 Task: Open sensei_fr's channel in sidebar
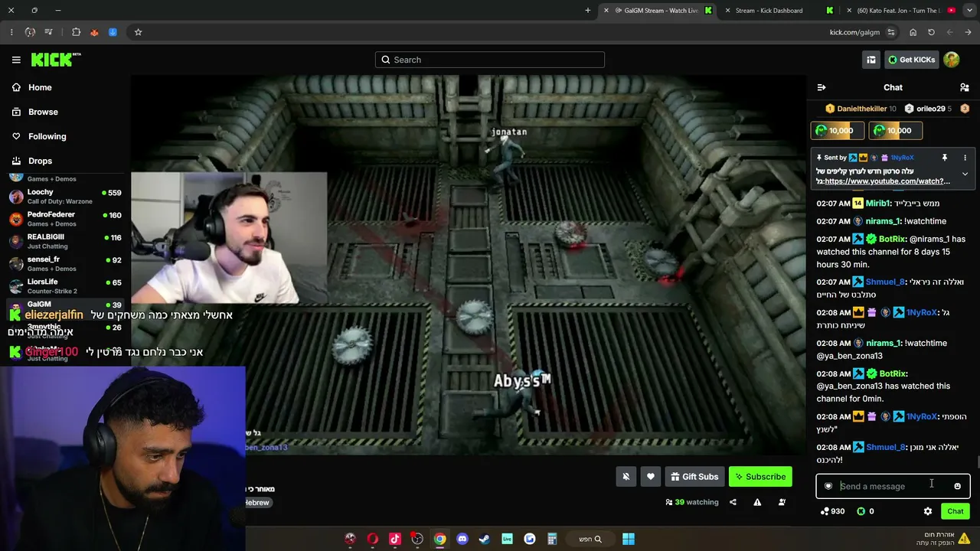[x=65, y=263]
